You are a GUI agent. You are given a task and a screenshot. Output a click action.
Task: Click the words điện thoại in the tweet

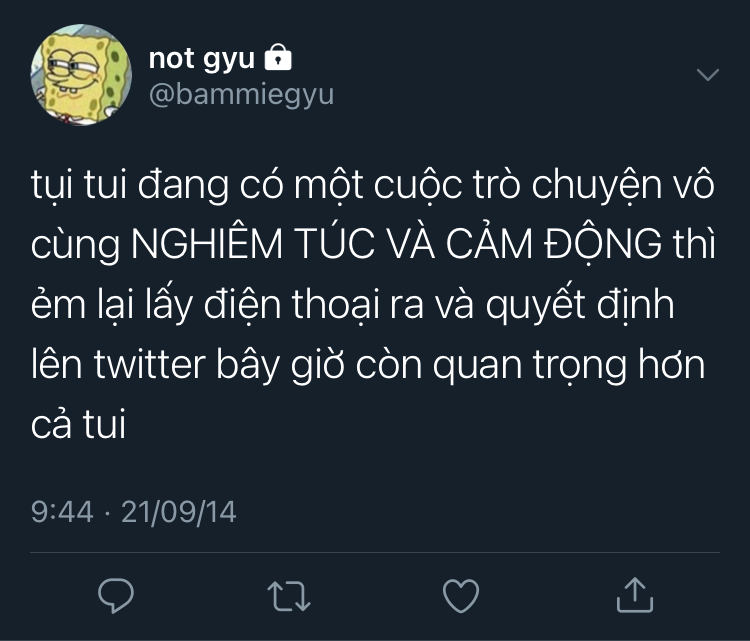click(291, 304)
